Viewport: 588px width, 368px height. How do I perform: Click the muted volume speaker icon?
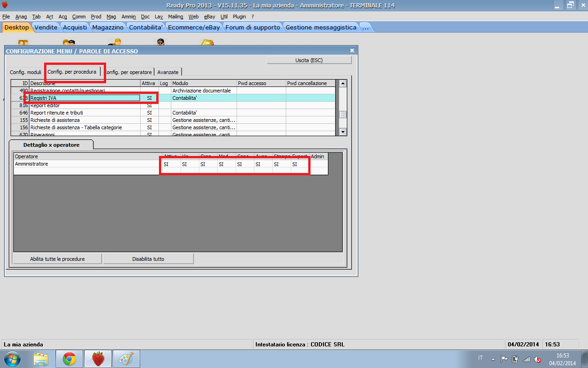click(x=537, y=359)
